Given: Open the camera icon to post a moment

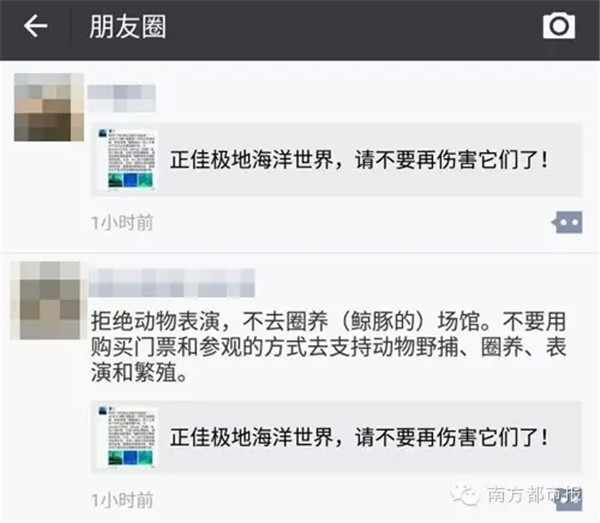Looking at the screenshot, I should [x=559, y=26].
